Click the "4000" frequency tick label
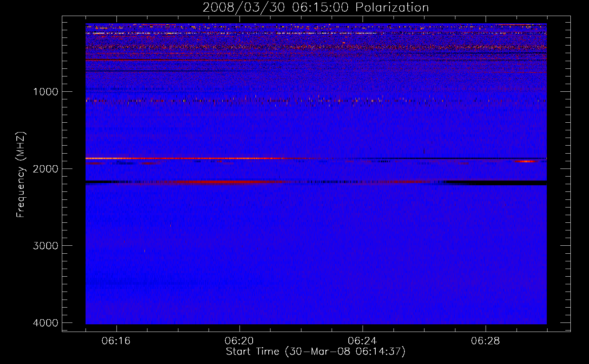Image resolution: width=589 pixels, height=364 pixels. tap(46, 323)
